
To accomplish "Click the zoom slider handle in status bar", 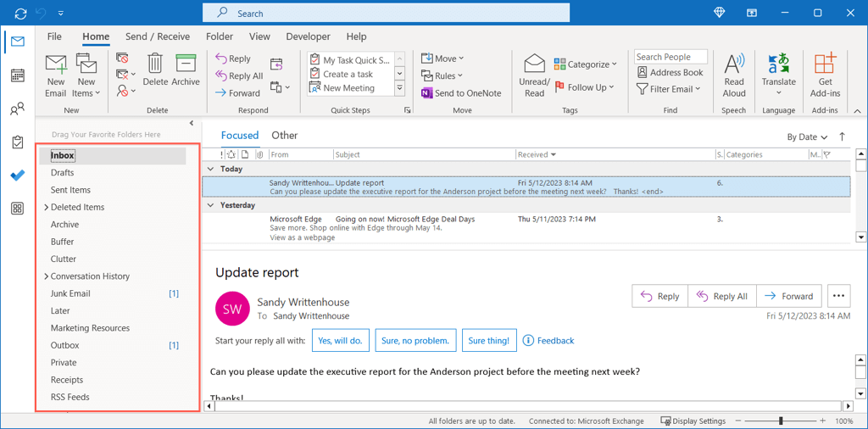I will 781,421.
